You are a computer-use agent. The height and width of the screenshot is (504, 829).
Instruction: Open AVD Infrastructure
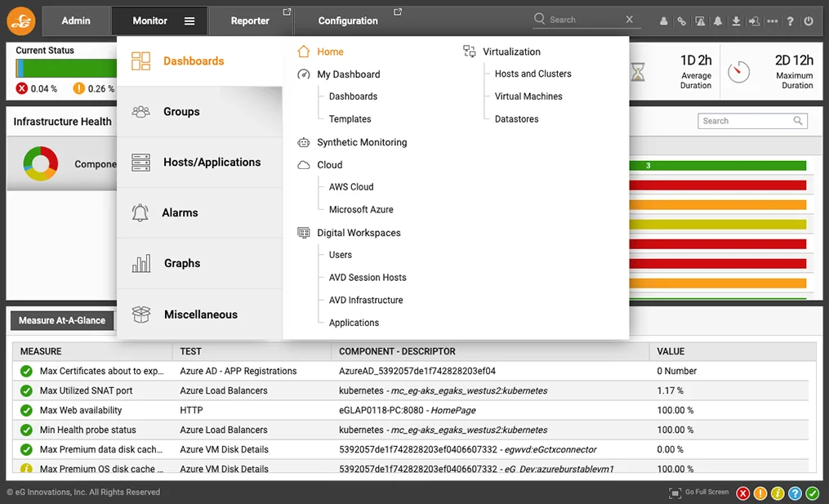(366, 300)
